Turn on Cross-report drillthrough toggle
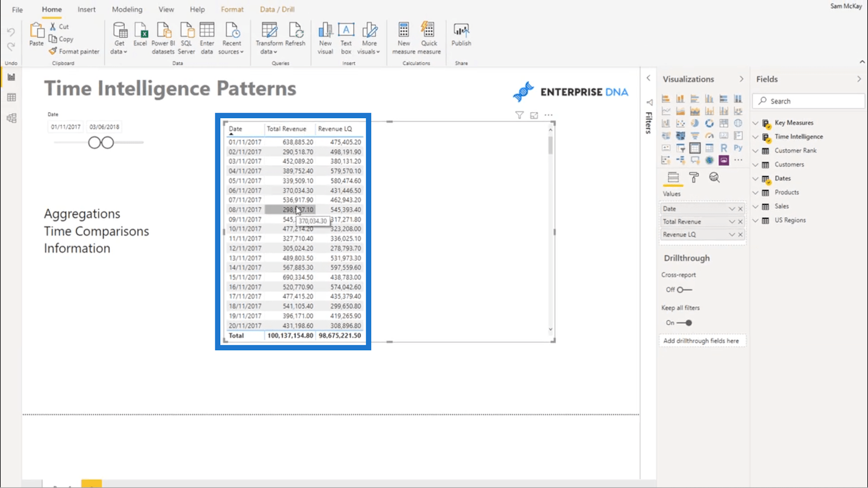Viewport: 868px width, 488px height. coord(684,290)
